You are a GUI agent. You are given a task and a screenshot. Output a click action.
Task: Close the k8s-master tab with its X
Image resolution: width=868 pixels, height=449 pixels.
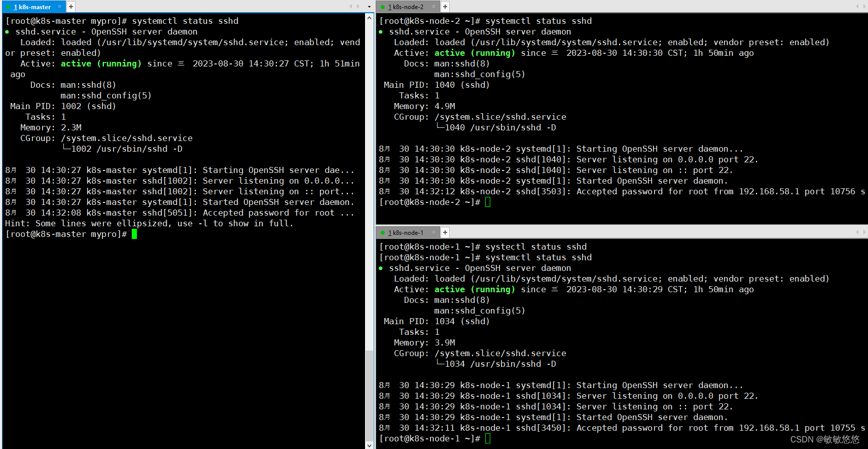59,7
